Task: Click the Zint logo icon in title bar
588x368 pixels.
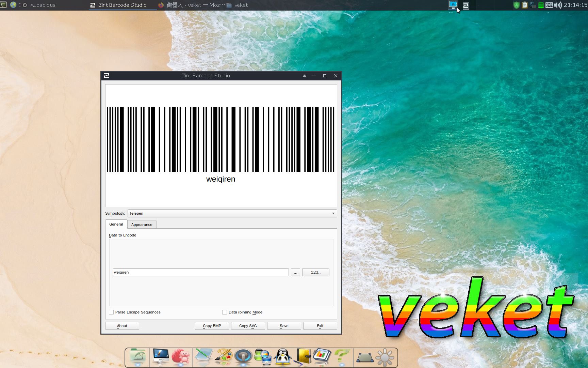Action: click(107, 76)
